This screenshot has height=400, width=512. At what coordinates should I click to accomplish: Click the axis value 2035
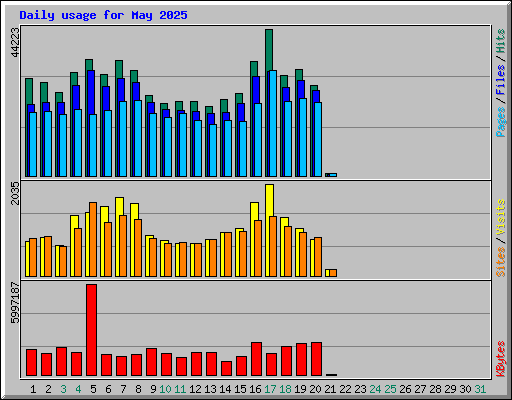click(x=15, y=193)
